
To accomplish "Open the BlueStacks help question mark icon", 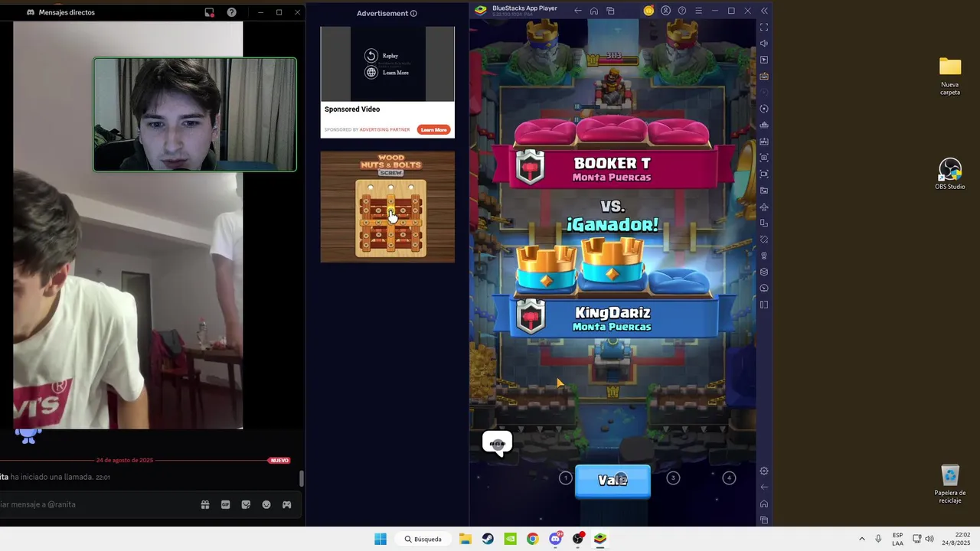I will pyautogui.click(x=681, y=11).
